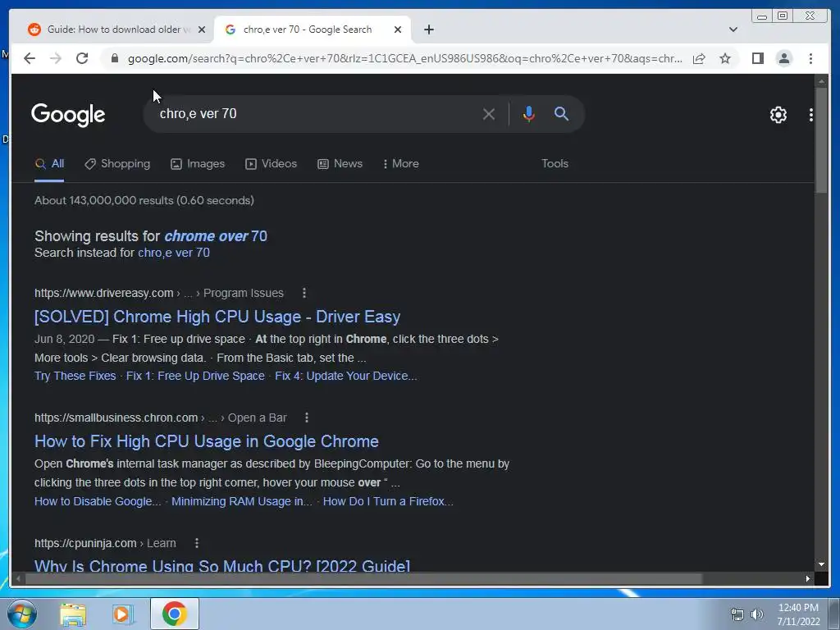Click the Chrome taskbar button
The image size is (840, 630).
[x=174, y=614]
